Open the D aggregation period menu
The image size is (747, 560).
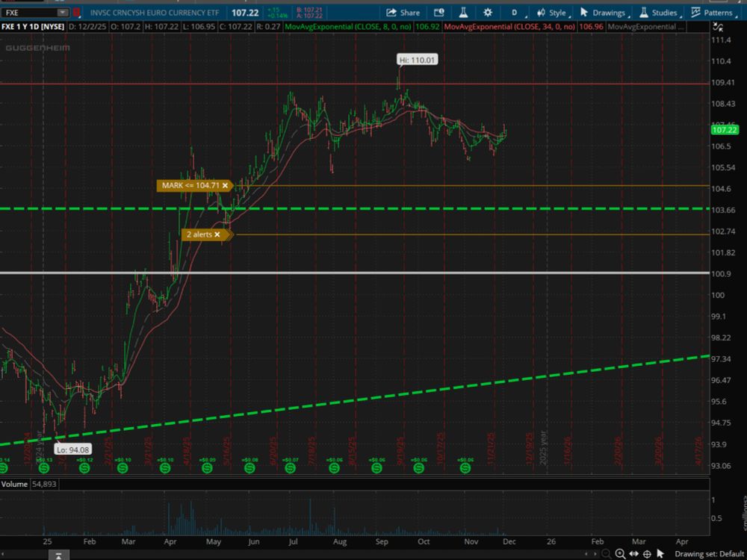point(516,13)
